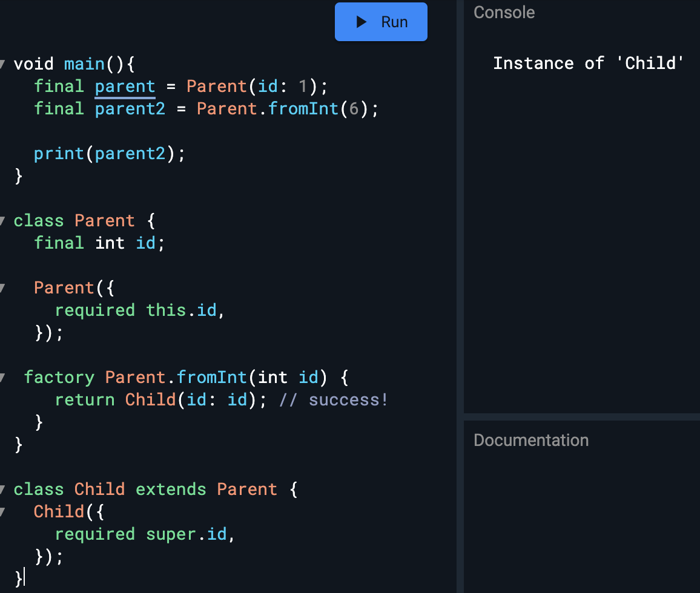Click the underlined parent variable

click(125, 87)
